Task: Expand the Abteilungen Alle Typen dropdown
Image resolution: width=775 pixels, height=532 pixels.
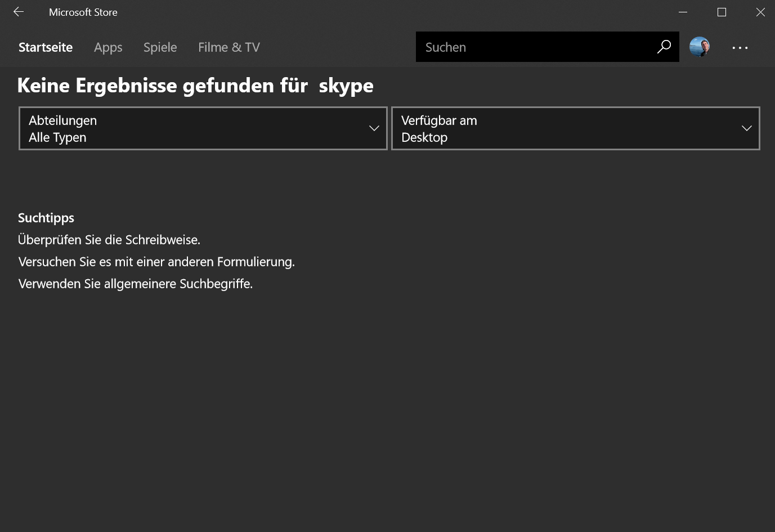Action: [x=203, y=128]
